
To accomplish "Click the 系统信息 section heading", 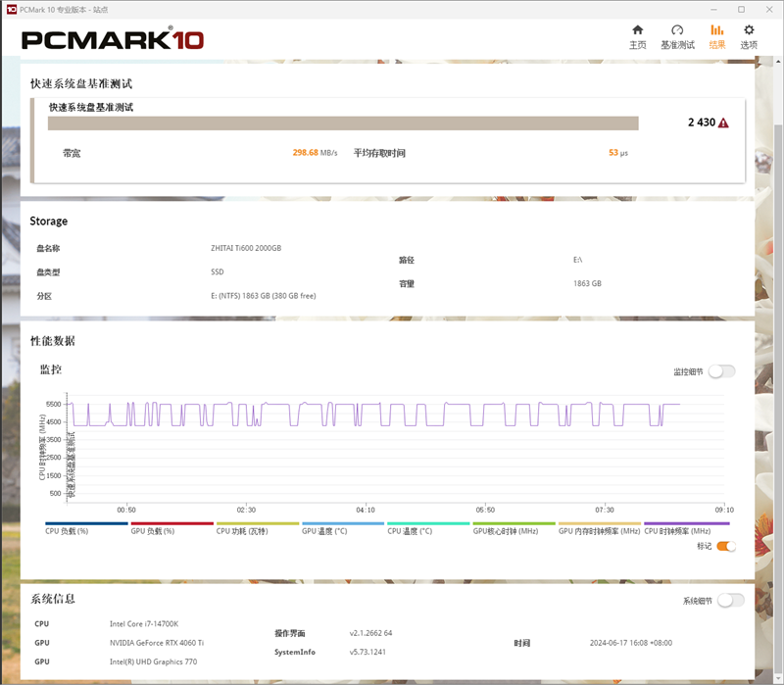I will pos(53,599).
